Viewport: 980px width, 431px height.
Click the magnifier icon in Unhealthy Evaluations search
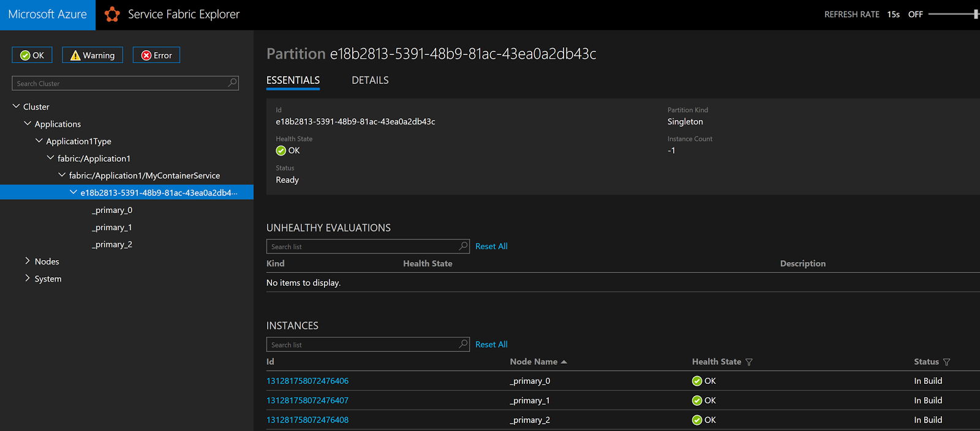click(463, 246)
